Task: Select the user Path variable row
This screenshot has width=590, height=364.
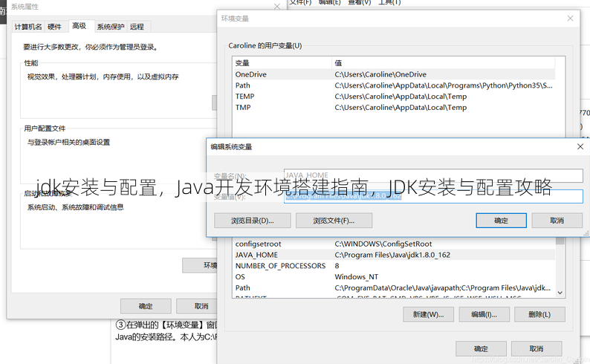Action: [394, 85]
